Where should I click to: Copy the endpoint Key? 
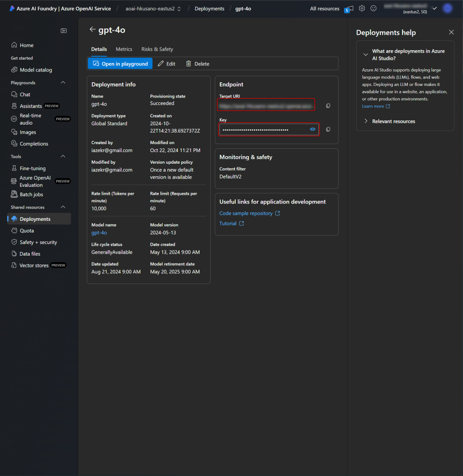(x=328, y=129)
